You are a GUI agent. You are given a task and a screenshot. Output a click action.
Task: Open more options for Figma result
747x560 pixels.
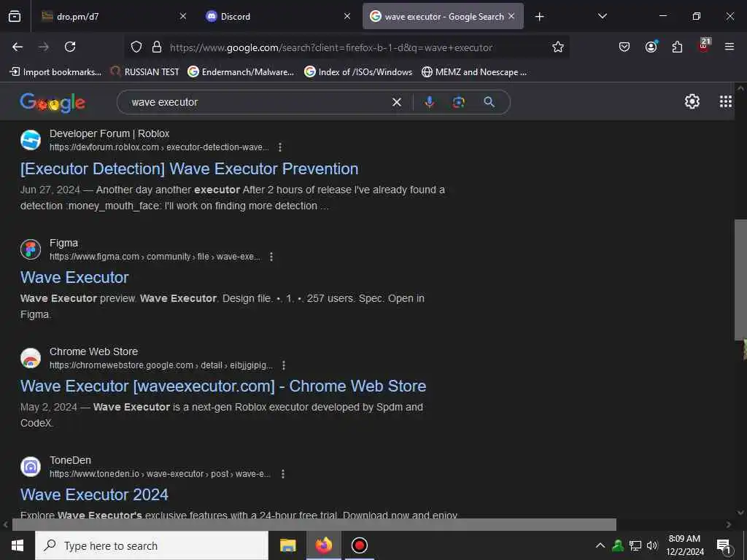point(271,257)
